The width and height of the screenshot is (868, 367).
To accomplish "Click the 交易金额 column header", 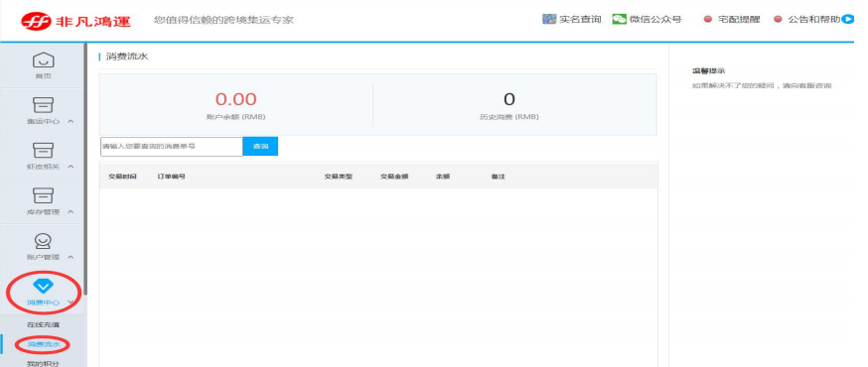I will point(394,177).
